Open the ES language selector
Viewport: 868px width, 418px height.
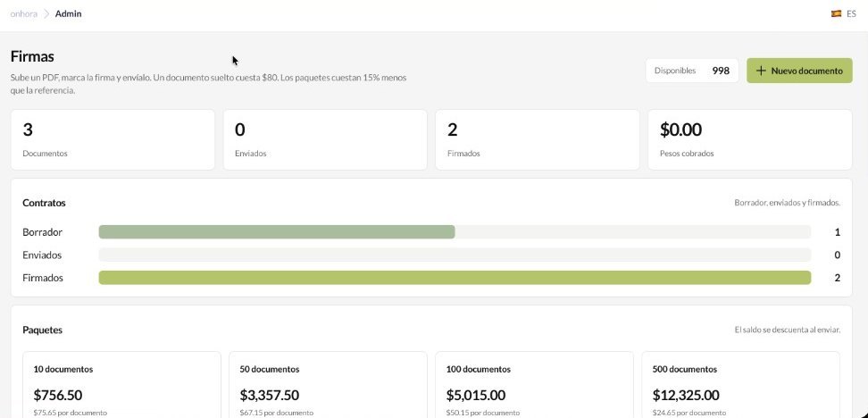[x=844, y=13]
